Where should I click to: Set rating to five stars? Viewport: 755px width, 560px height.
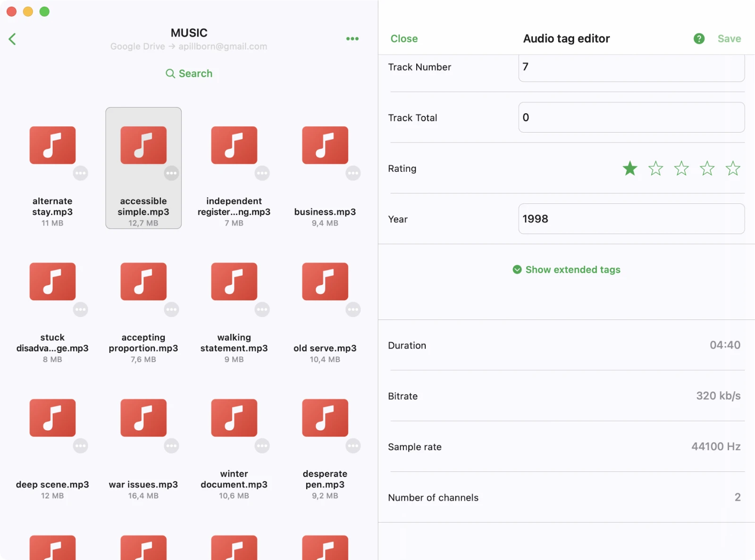pyautogui.click(x=732, y=168)
